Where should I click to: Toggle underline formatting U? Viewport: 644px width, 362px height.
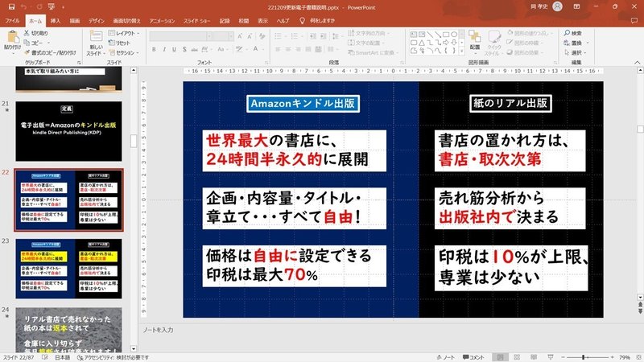pyautogui.click(x=174, y=49)
